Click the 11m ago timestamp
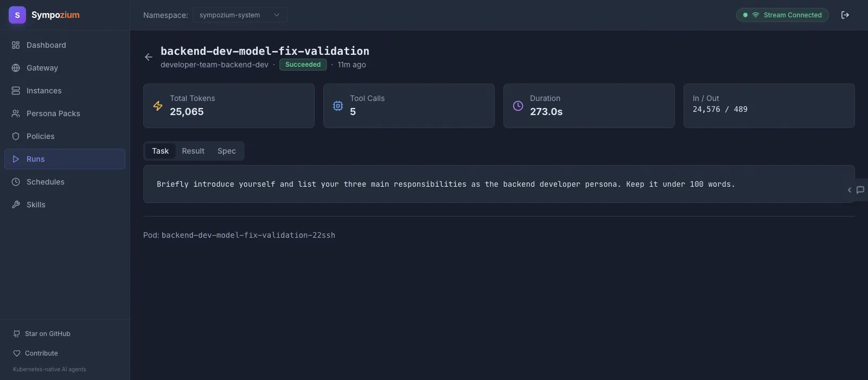This screenshot has width=868, height=380. (352, 65)
